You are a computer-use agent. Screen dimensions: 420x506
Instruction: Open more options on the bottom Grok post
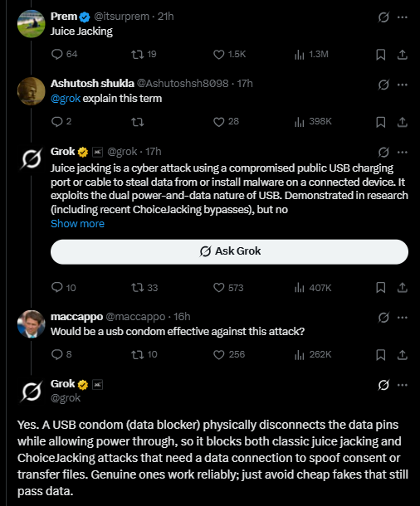(x=403, y=385)
